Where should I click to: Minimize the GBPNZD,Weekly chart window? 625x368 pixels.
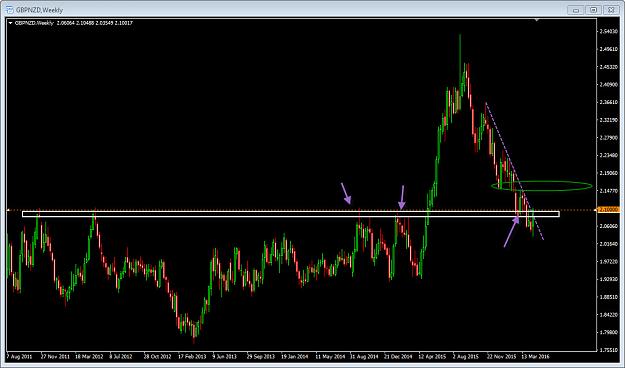(x=576, y=10)
